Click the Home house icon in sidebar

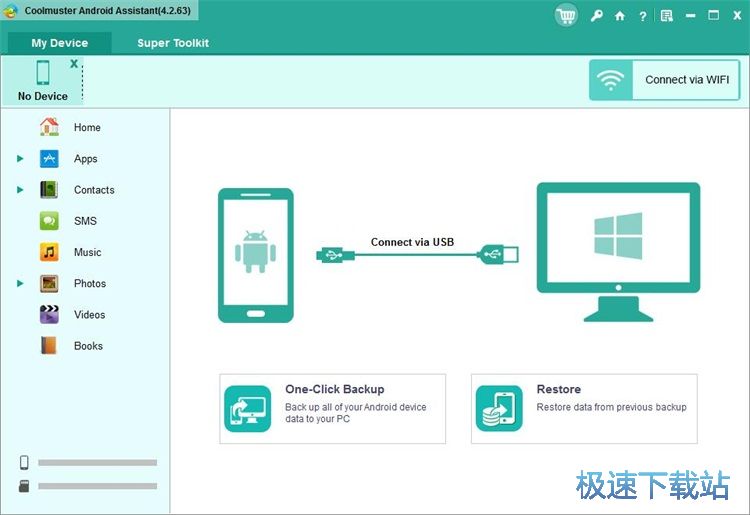tap(49, 127)
